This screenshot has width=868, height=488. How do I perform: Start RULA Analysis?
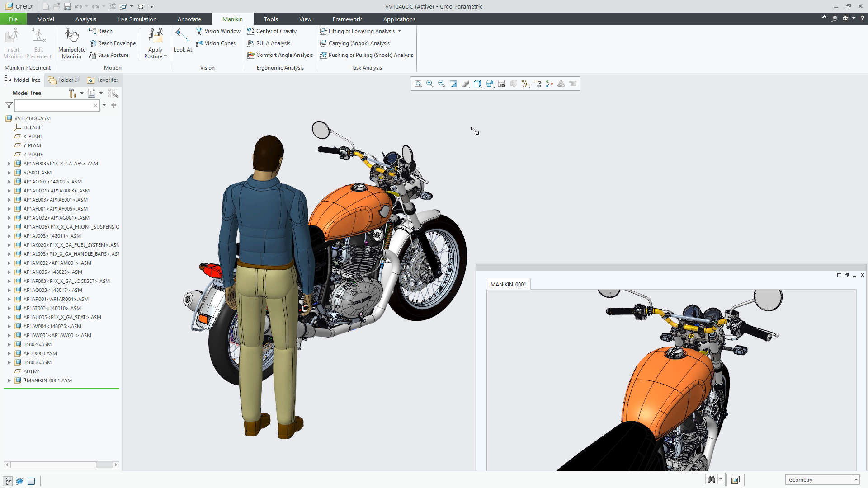(x=269, y=43)
